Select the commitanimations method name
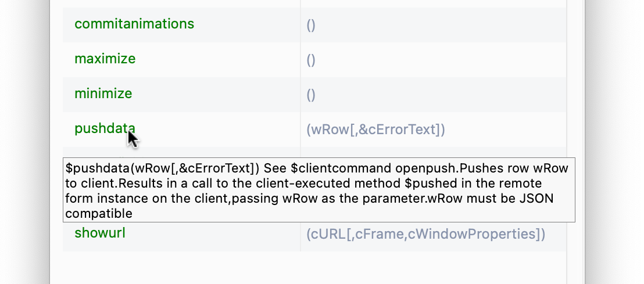The height and width of the screenshot is (284, 644). [134, 24]
